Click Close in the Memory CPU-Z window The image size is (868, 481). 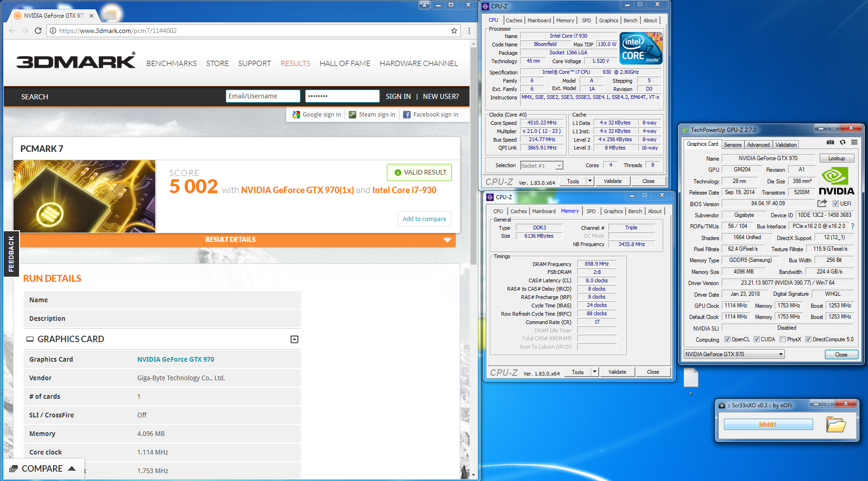(653, 372)
